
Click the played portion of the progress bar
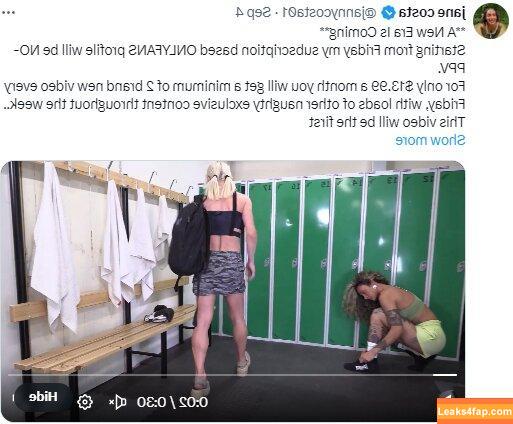click(445, 375)
